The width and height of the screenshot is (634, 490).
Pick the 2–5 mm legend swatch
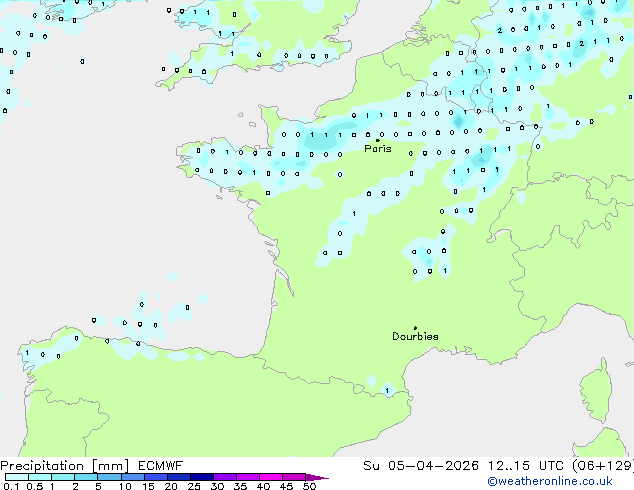click(x=86, y=477)
